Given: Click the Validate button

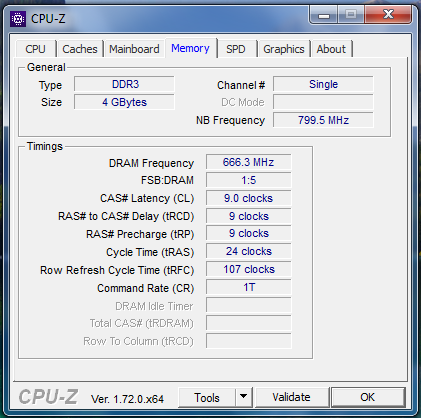Looking at the screenshot, I should (x=291, y=397).
